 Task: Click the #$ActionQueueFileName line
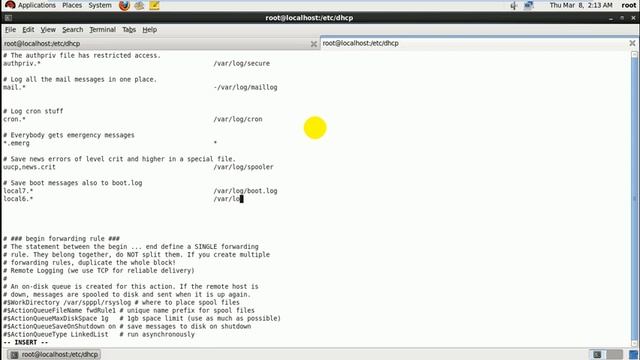tap(129, 310)
